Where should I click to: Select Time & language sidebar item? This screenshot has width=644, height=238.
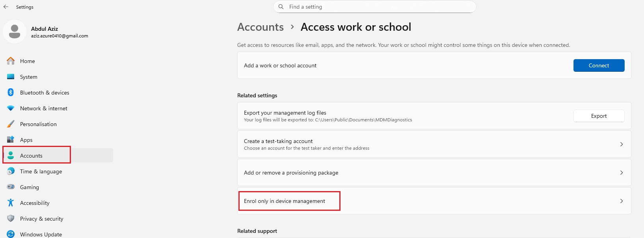41,171
